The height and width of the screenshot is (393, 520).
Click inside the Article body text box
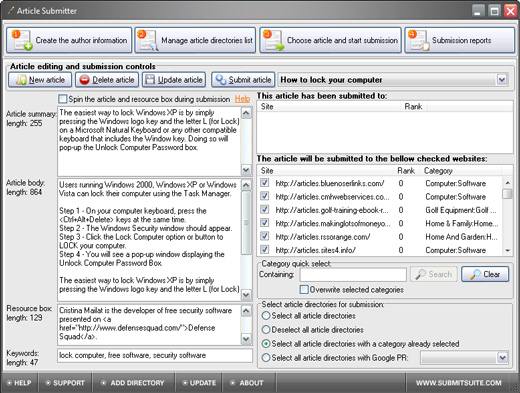pos(149,240)
